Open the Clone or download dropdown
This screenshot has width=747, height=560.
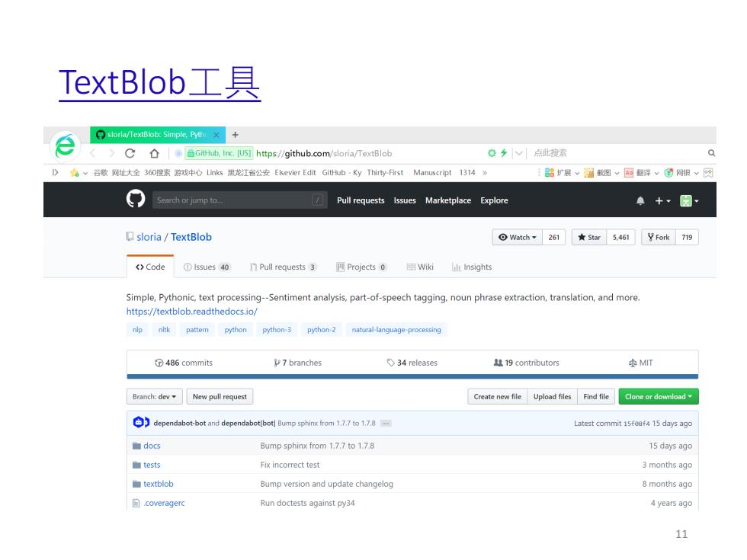tap(659, 397)
